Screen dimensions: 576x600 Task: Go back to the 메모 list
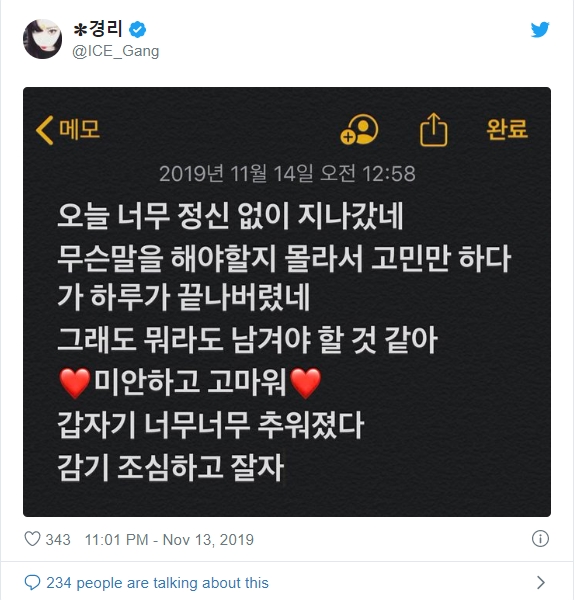(x=79, y=129)
